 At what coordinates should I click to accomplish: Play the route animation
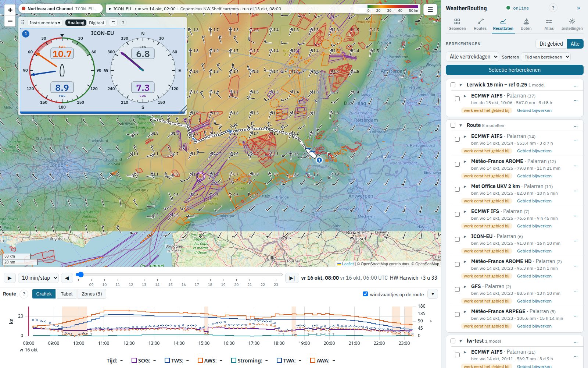pos(10,278)
